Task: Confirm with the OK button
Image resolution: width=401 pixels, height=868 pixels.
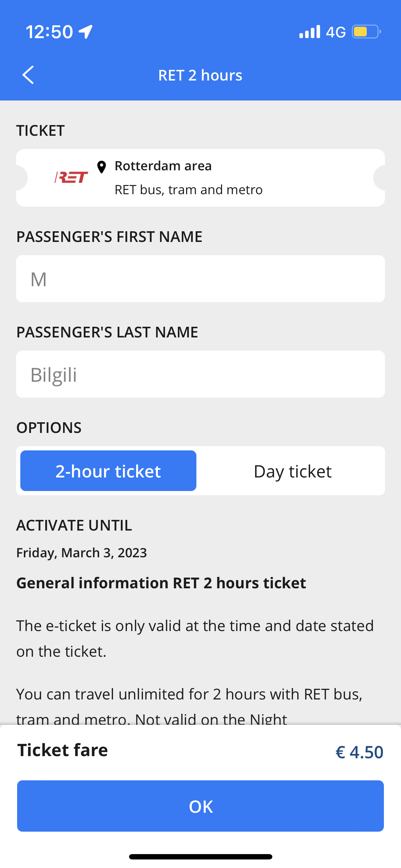Action: pos(200,806)
